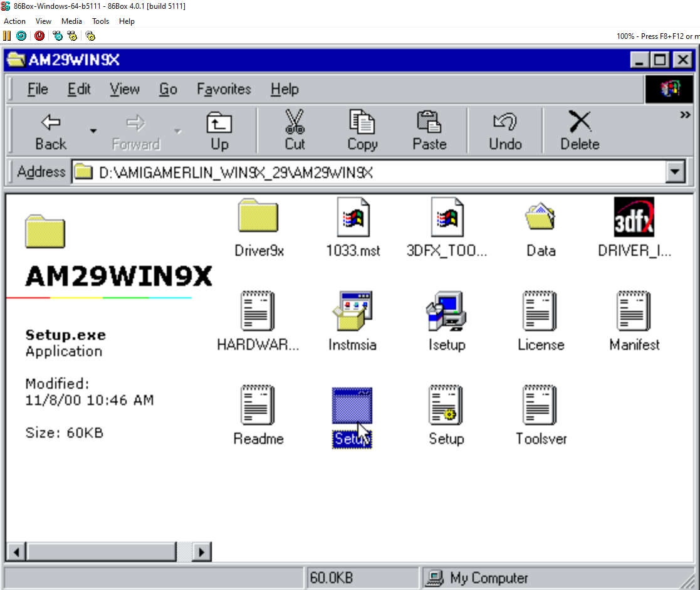Open the 86Box View menu
Image resolution: width=700 pixels, height=590 pixels.
coord(43,21)
